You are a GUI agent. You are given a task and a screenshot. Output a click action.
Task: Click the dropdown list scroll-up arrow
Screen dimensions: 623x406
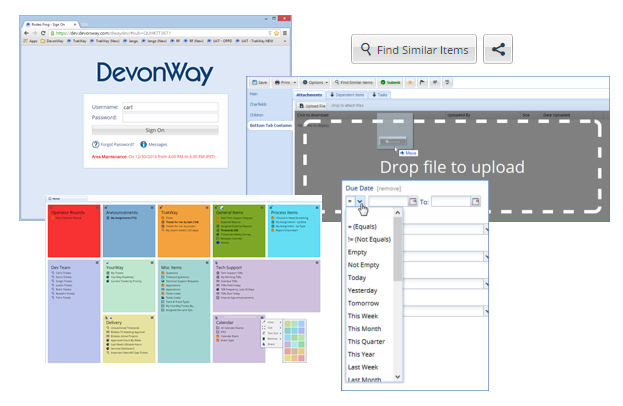pyautogui.click(x=398, y=213)
